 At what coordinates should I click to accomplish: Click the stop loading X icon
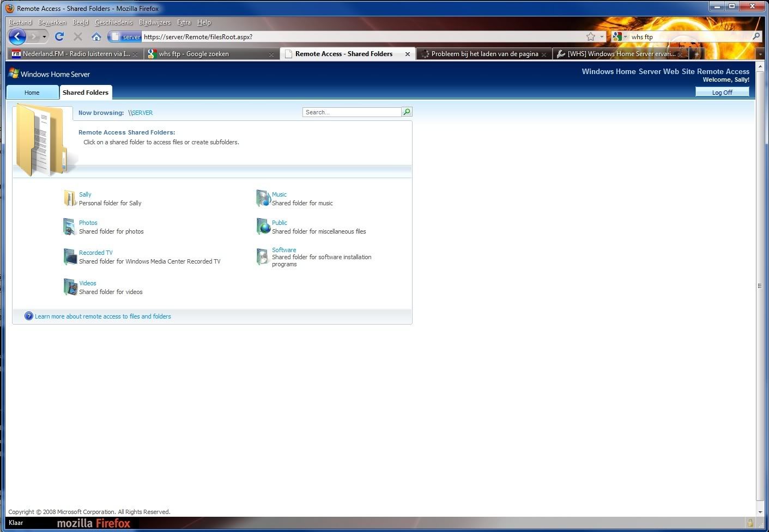[78, 36]
